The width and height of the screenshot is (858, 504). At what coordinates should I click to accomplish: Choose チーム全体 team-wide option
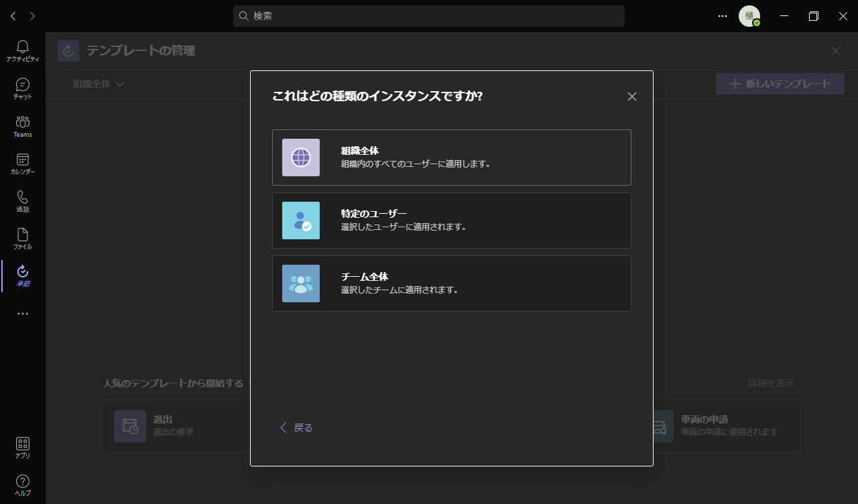(x=452, y=283)
